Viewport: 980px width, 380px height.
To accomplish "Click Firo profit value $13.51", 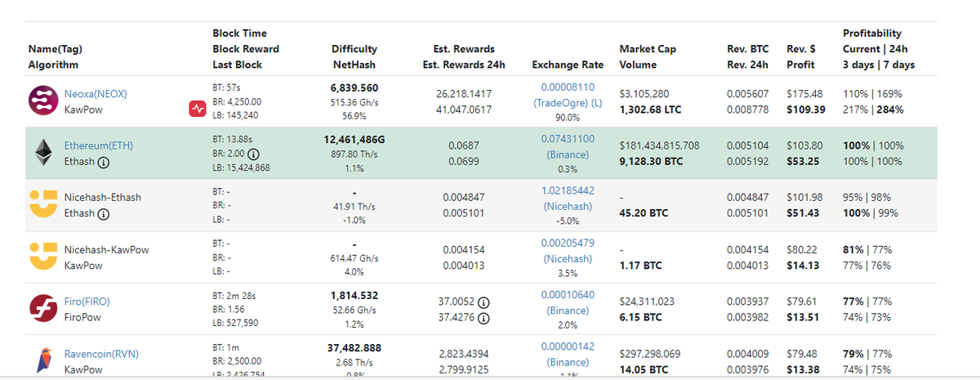I will point(803,318).
